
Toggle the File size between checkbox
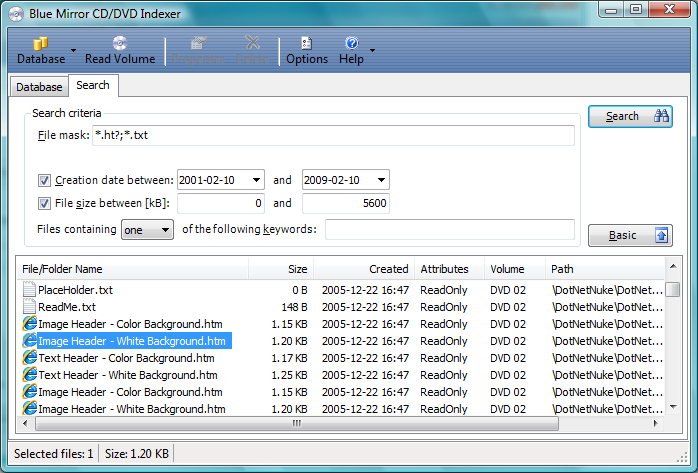[x=44, y=203]
